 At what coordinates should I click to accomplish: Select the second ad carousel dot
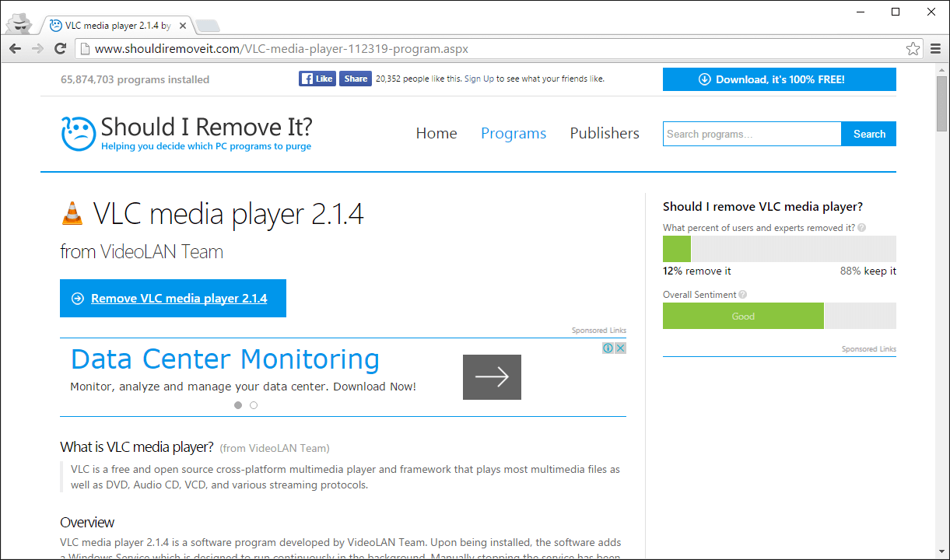point(254,405)
